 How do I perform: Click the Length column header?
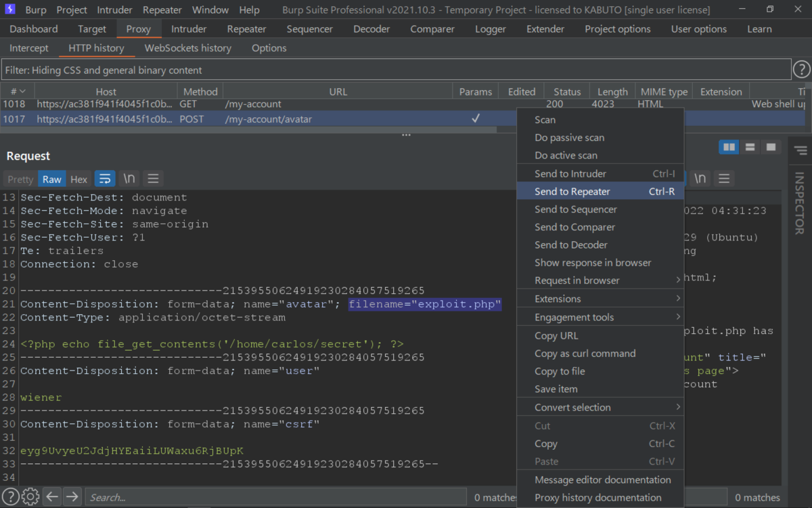(x=612, y=91)
